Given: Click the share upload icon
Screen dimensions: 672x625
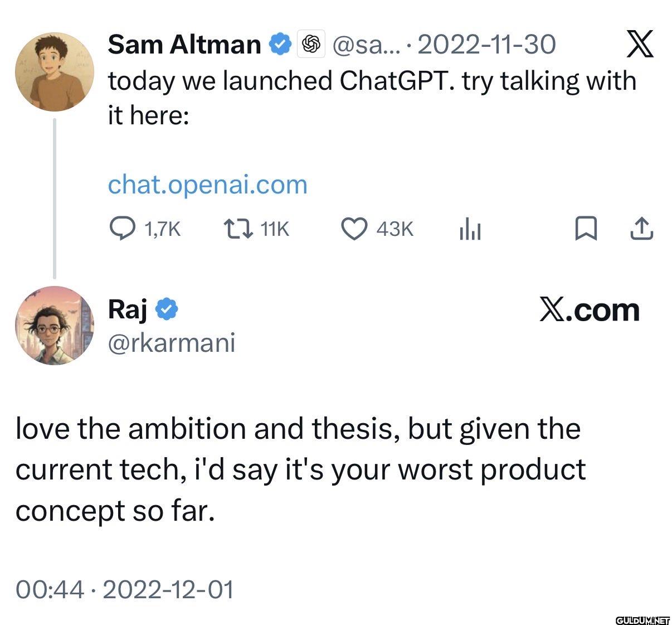Looking at the screenshot, I should (x=641, y=229).
